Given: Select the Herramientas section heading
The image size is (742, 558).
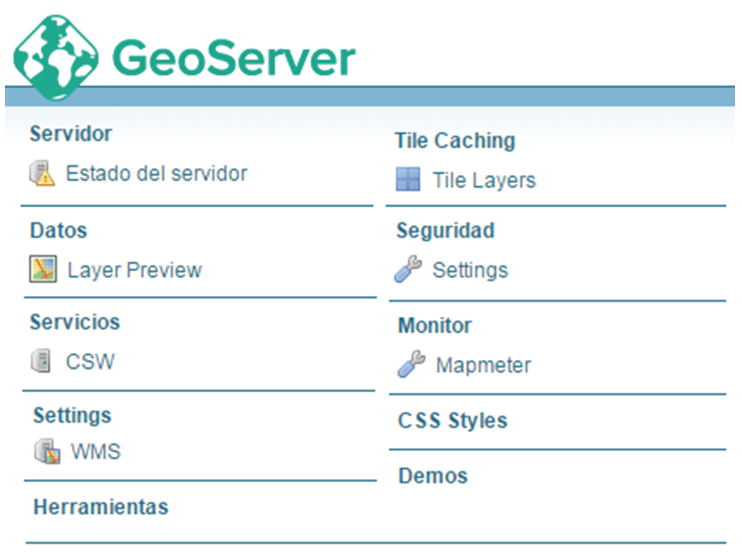Looking at the screenshot, I should (101, 507).
